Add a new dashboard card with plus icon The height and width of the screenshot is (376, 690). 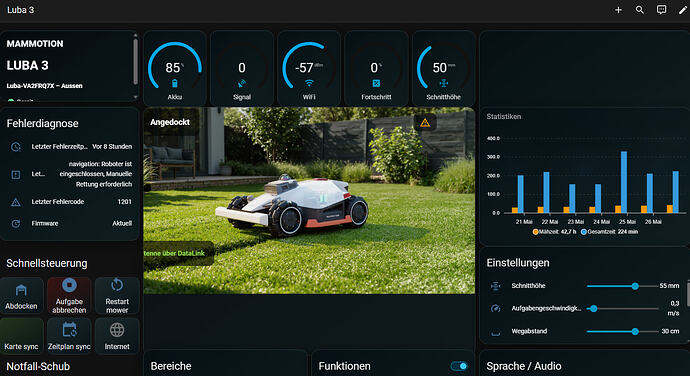click(x=618, y=10)
